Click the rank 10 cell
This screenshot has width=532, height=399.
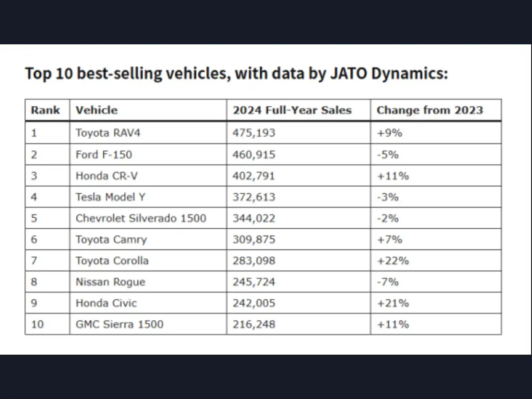tap(38, 325)
